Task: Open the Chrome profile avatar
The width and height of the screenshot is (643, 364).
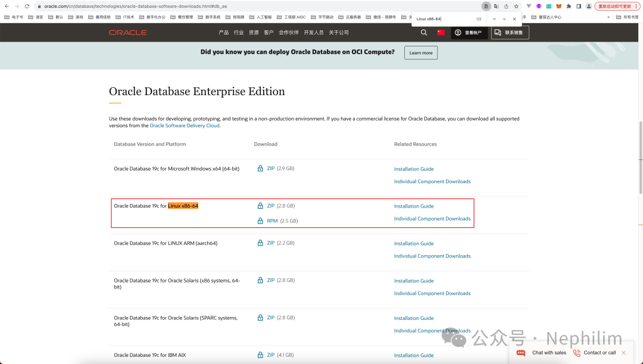Action: (x=589, y=6)
